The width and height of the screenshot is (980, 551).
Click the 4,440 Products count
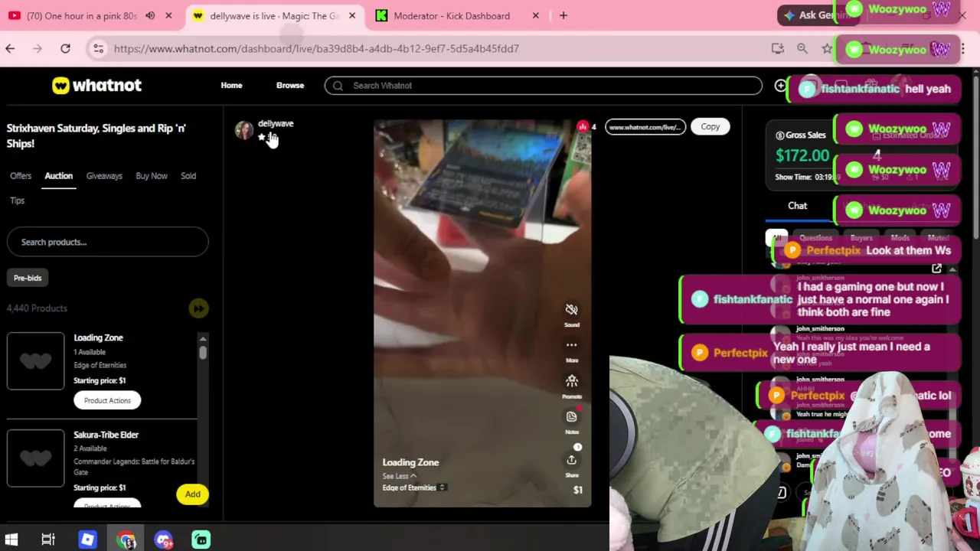click(x=37, y=308)
